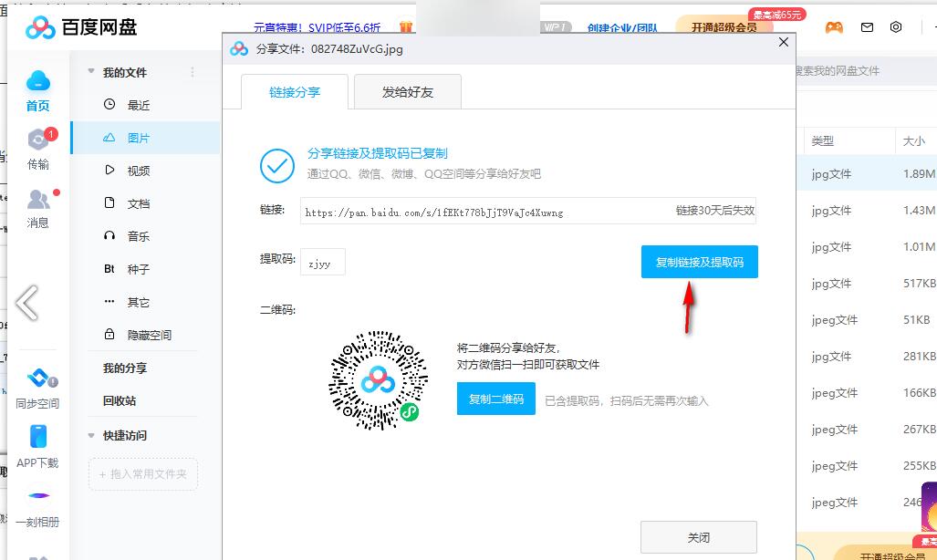Click the 复制二维码 button
The width and height of the screenshot is (937, 560).
click(x=495, y=399)
